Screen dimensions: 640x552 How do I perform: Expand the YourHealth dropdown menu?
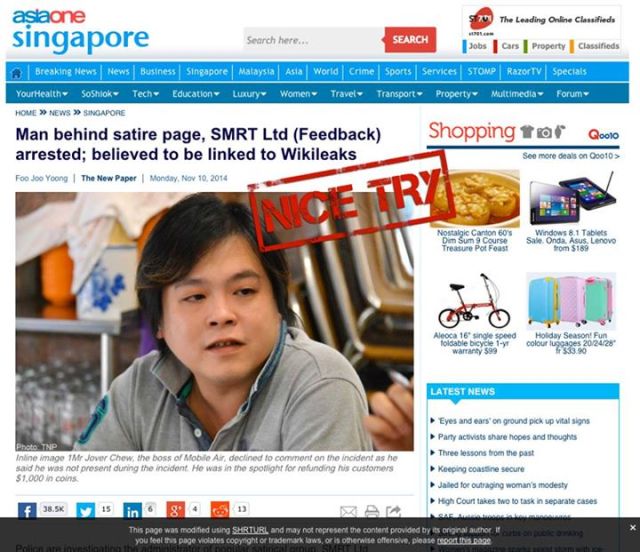(x=42, y=94)
